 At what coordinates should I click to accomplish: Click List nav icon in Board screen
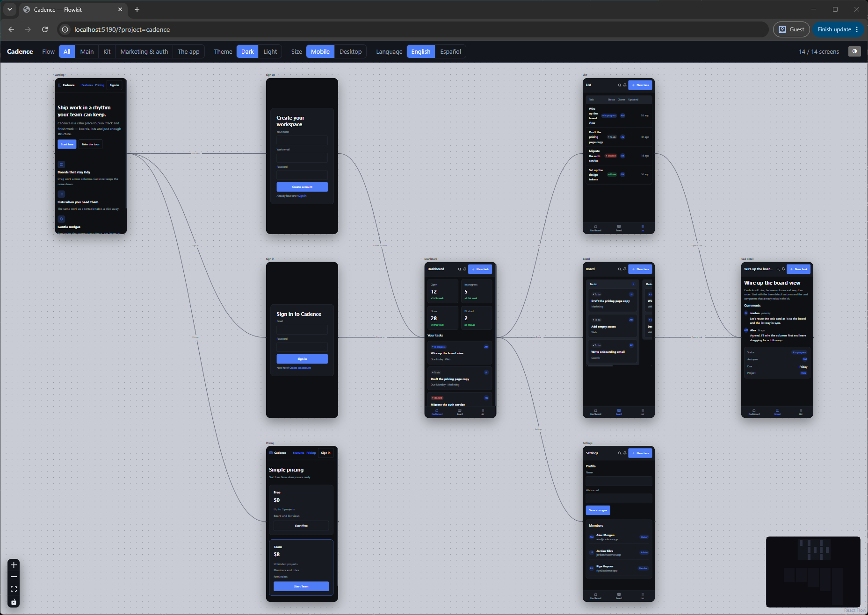[642, 412]
